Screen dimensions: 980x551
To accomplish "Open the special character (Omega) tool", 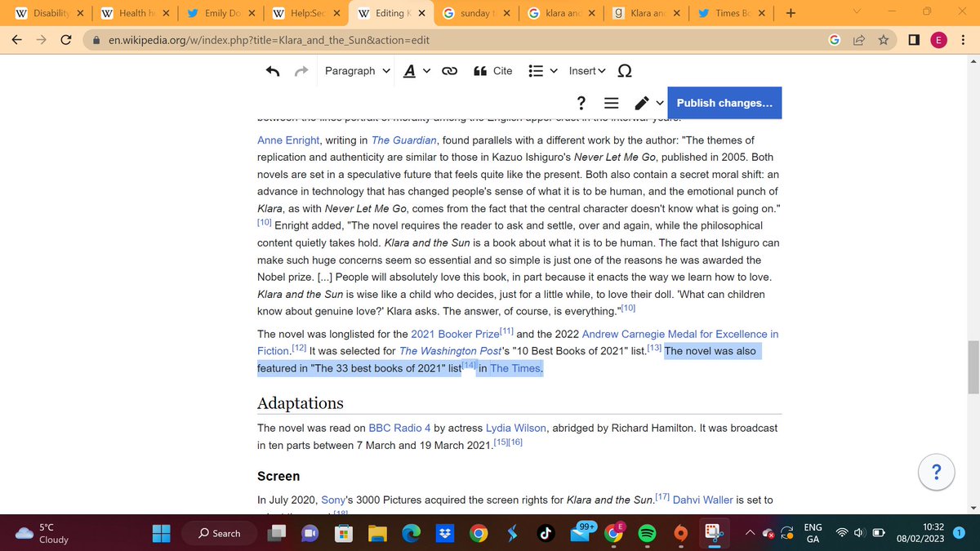I will click(x=624, y=71).
